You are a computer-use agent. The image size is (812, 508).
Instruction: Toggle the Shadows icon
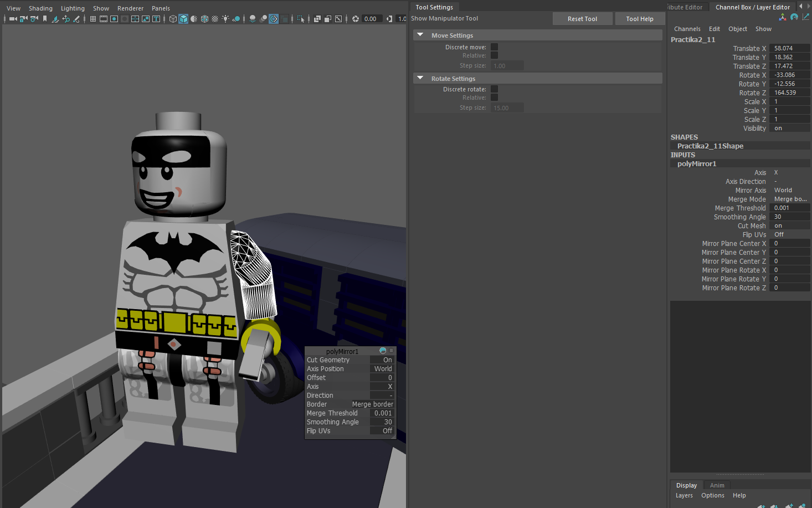pyautogui.click(x=236, y=19)
